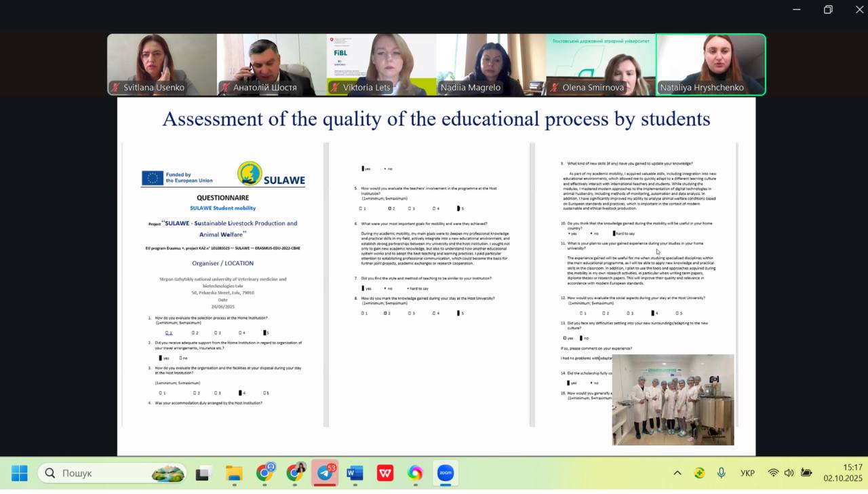Click the lab group photo on the slide
868x494 pixels.
click(673, 400)
